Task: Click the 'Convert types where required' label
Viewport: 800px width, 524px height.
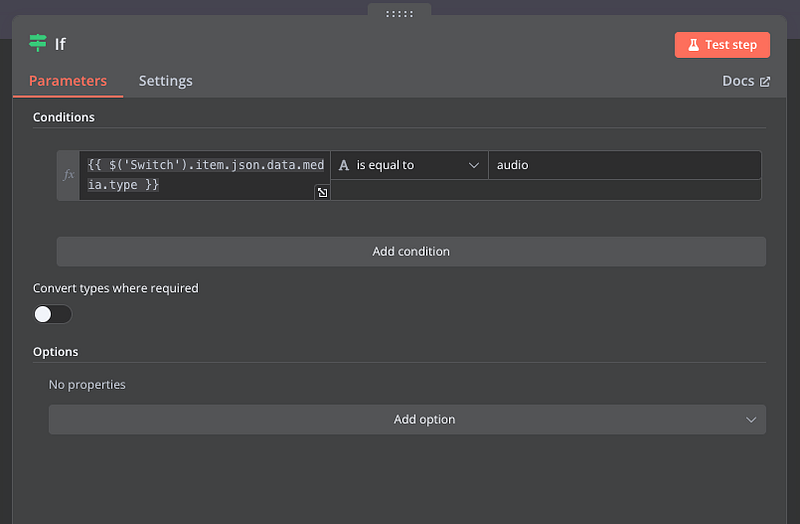Action: (x=116, y=288)
